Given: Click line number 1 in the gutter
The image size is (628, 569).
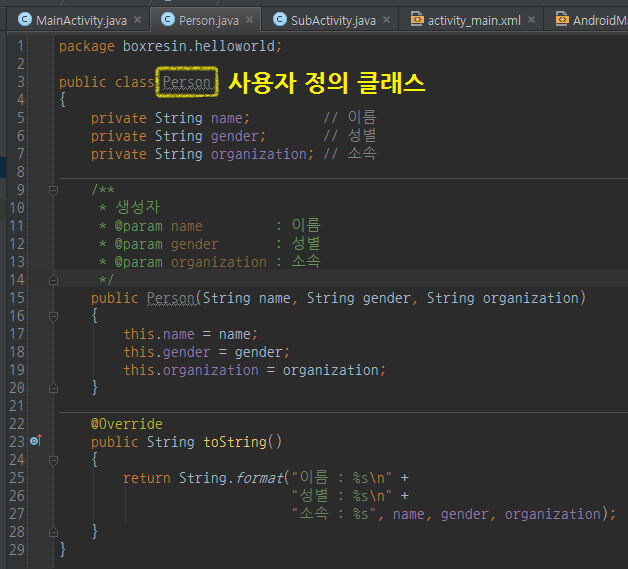Looking at the screenshot, I should point(20,46).
